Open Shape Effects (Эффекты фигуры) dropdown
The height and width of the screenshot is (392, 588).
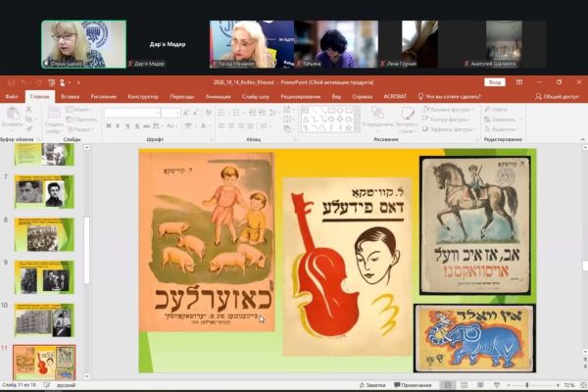click(x=449, y=129)
